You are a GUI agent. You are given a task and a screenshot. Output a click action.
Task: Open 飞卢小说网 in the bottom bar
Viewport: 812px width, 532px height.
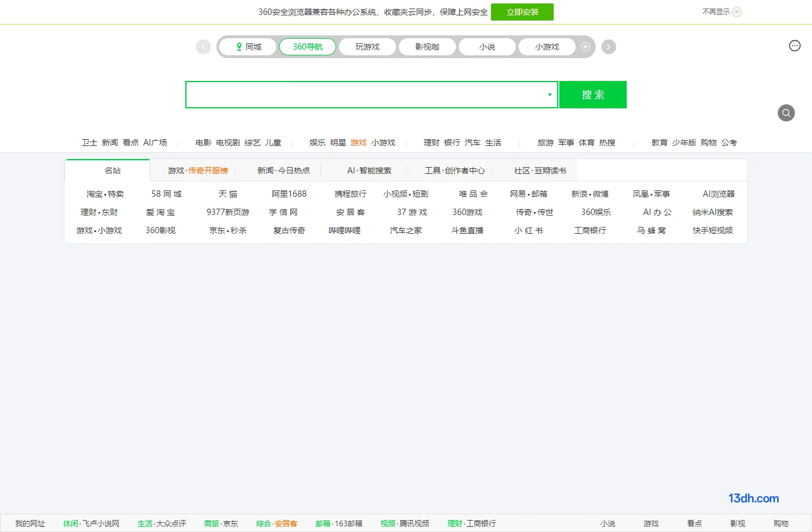point(101,523)
